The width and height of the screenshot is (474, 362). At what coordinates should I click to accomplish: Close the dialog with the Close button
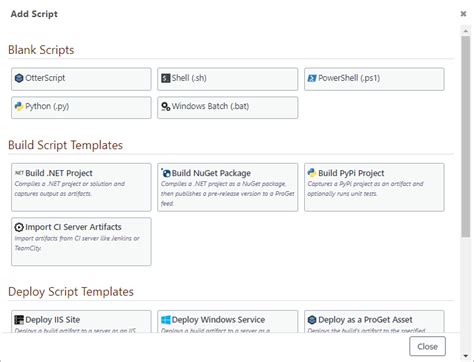[x=427, y=346]
